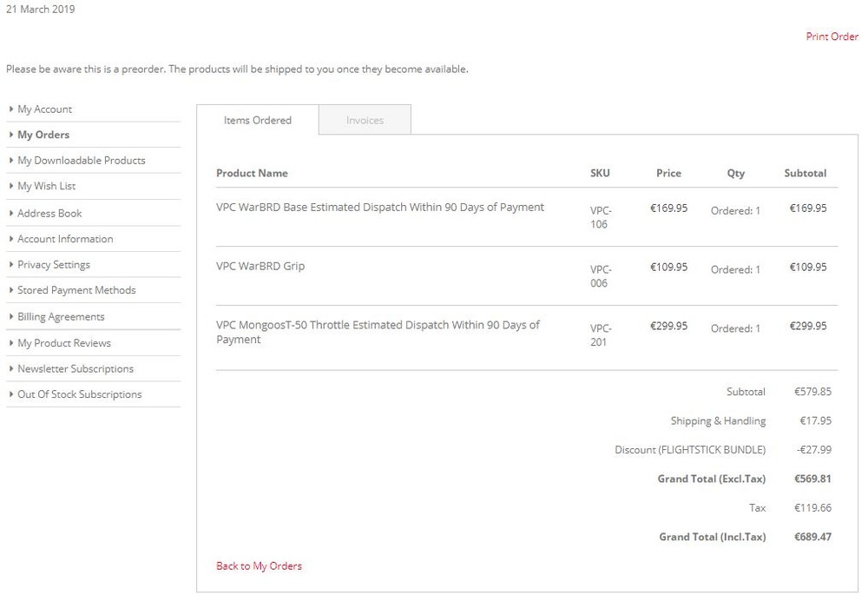Image resolution: width=868 pixels, height=602 pixels.
Task: Click VPC WarBRD Grip product name
Action: (x=260, y=267)
